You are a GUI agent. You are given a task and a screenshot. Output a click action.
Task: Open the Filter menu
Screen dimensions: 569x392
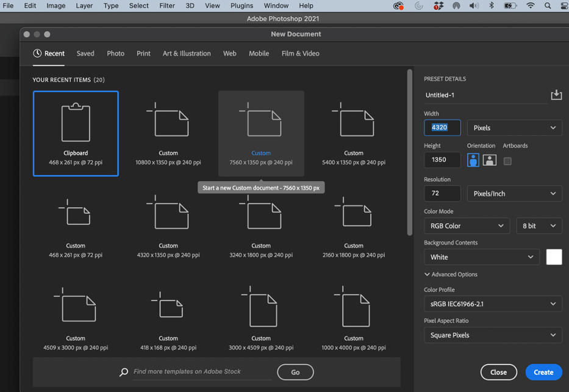pyautogui.click(x=167, y=5)
